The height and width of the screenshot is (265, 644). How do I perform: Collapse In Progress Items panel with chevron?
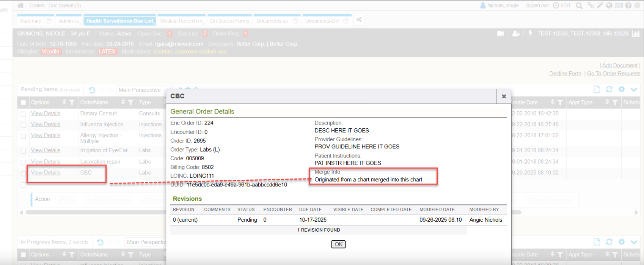(634, 242)
